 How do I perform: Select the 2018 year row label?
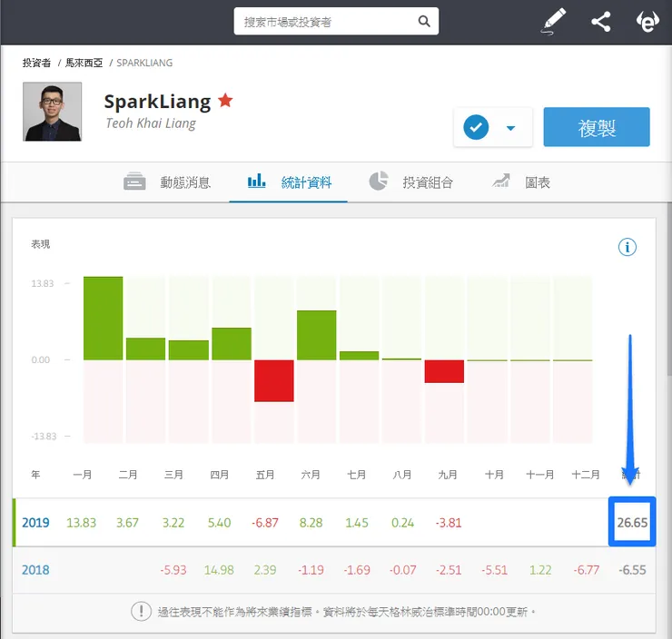coord(35,570)
